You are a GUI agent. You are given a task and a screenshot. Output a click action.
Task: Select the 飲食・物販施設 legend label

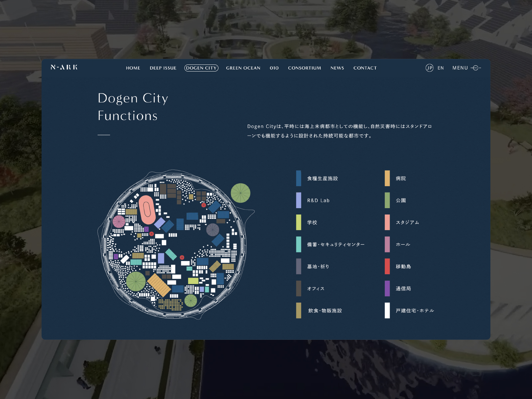(x=325, y=311)
